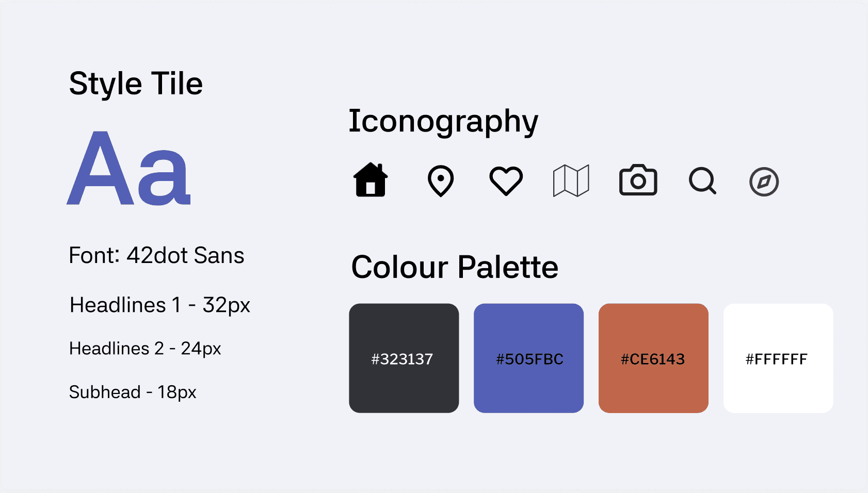
Task: Click the Iconography heading
Action: pyautogui.click(x=443, y=122)
